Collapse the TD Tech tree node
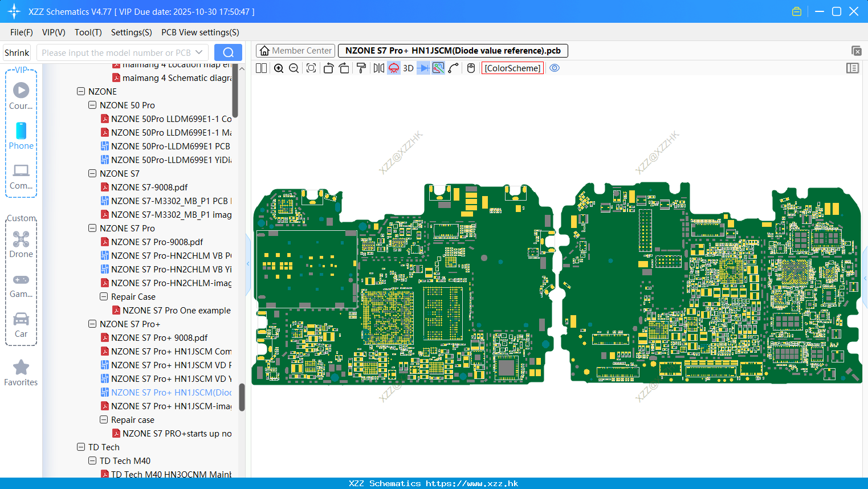This screenshot has height=489, width=868. coord(81,447)
